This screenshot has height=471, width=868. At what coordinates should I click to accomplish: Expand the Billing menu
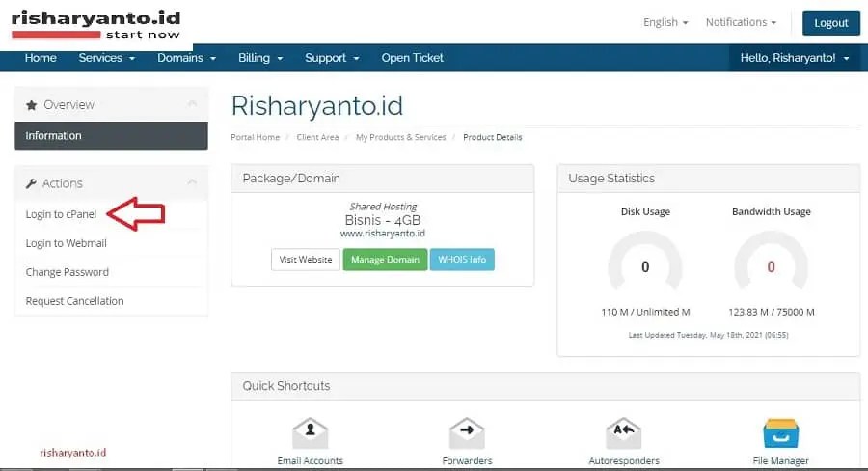click(260, 58)
